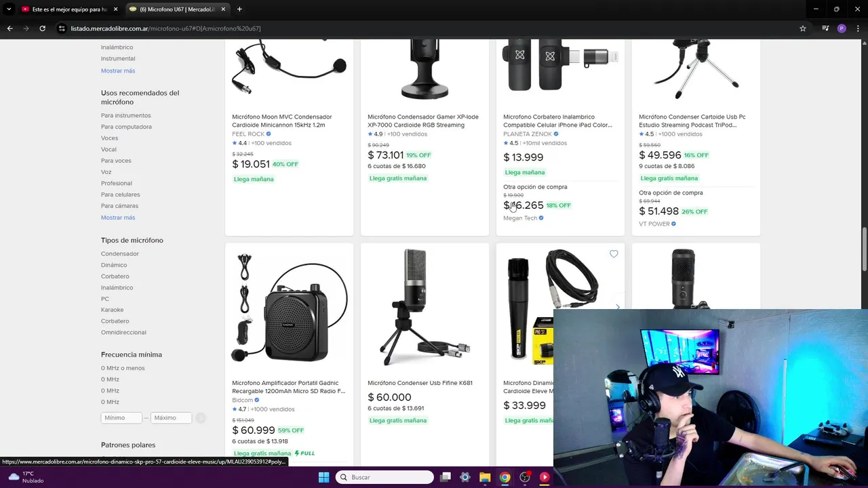Image resolution: width=868 pixels, height=488 pixels.
Task: Filter by Inalámbrico connectivity option
Action: pyautogui.click(x=117, y=47)
